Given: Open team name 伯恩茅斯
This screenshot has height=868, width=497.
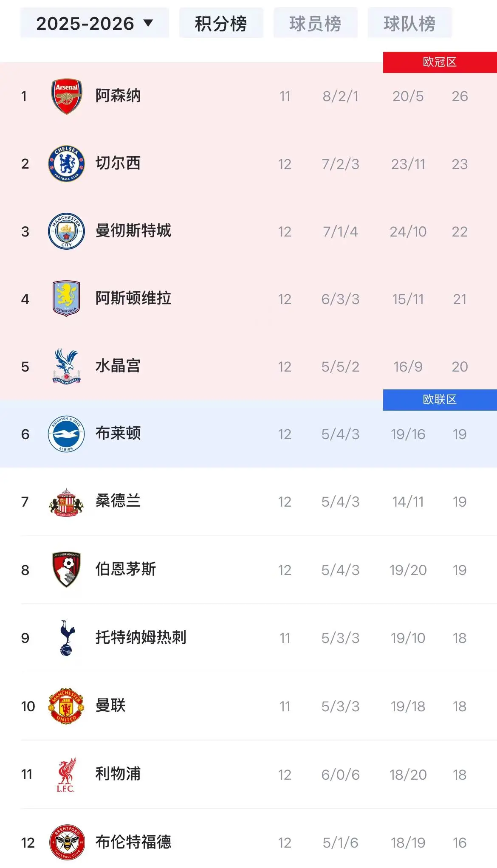Looking at the screenshot, I should pyautogui.click(x=125, y=569).
